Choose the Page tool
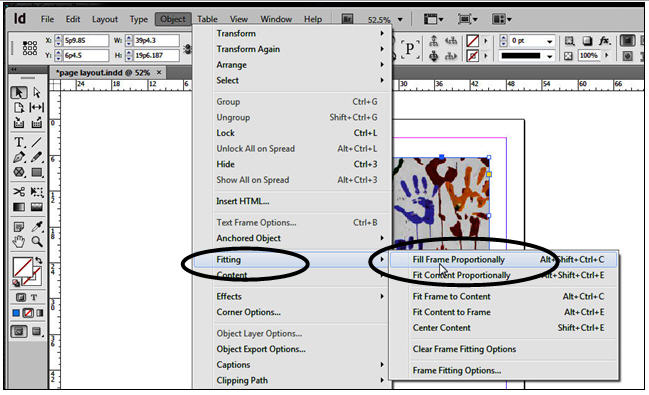This screenshot has height=395, width=649. coord(19,108)
